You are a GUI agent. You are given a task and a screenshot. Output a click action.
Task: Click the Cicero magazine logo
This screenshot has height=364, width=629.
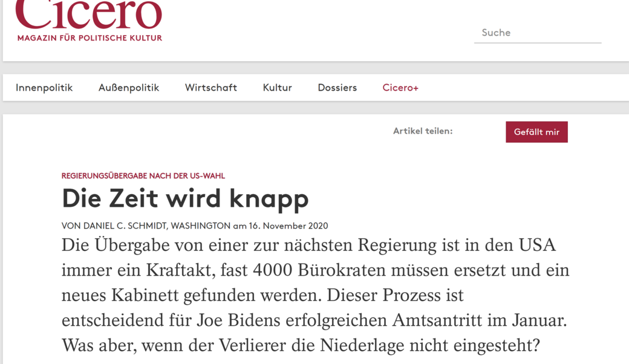tap(89, 13)
